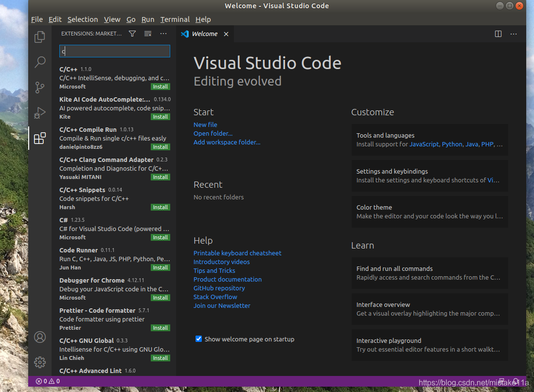Click the Java language support link
534x392 pixels.
(x=472, y=144)
